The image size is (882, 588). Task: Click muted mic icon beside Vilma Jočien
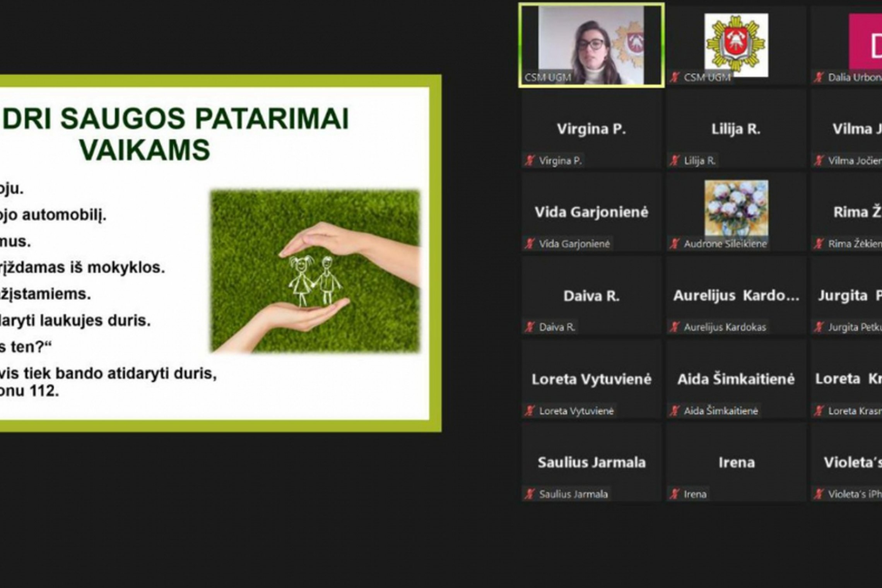point(819,160)
